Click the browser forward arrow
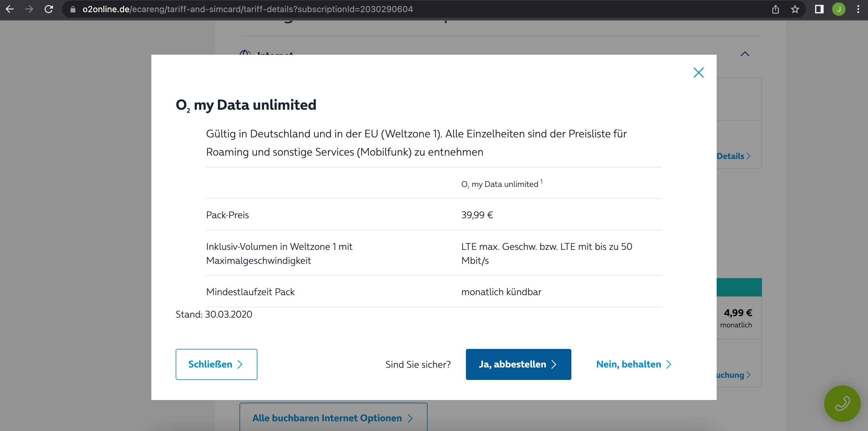 [29, 9]
